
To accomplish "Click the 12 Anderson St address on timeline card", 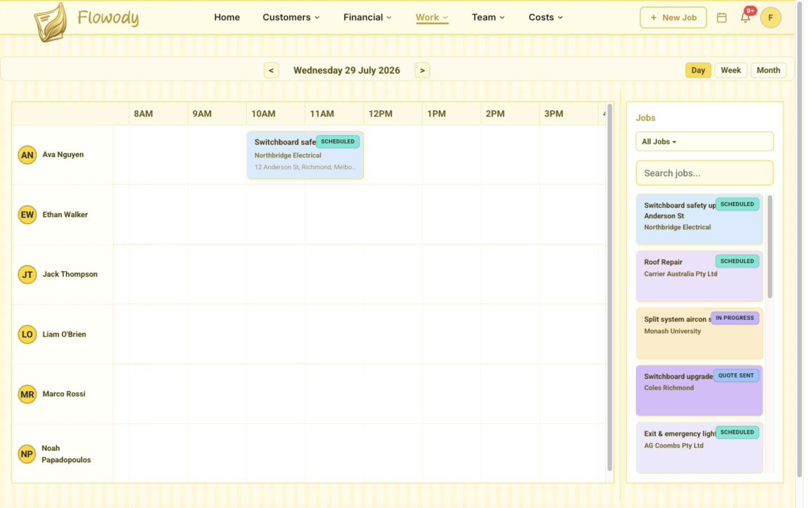I will pyautogui.click(x=305, y=167).
